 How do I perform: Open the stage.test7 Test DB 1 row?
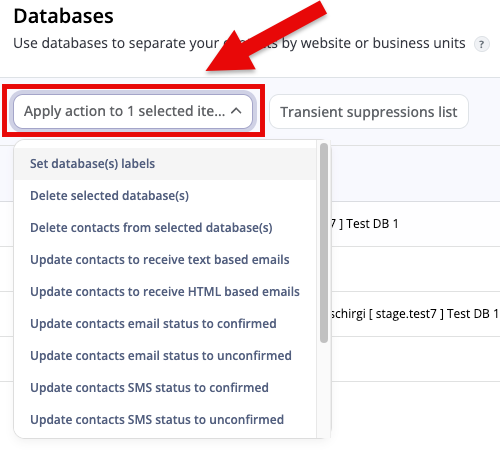point(415,314)
